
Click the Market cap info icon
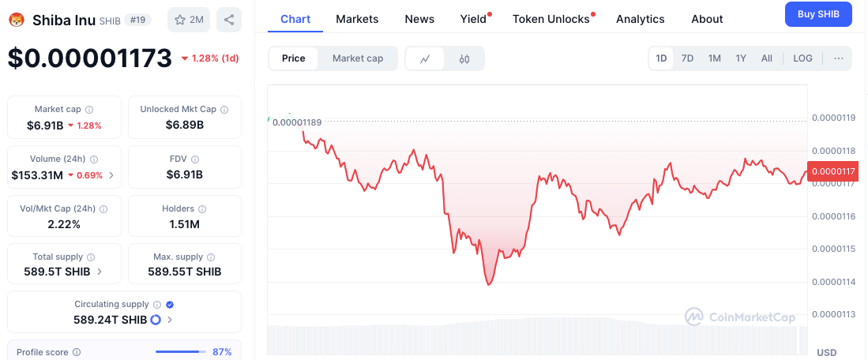click(89, 110)
